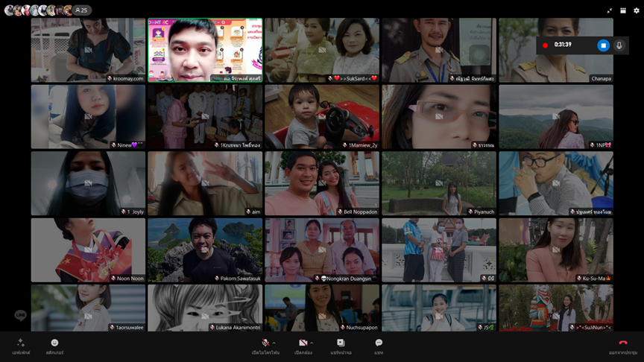Image resolution: width=644 pixels, height=362 pixels.
Task: Toggle recording microphone in recorder bar
Action: pyautogui.click(x=619, y=45)
